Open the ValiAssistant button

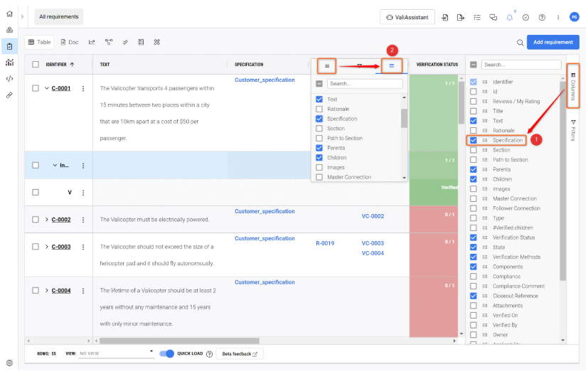coord(407,17)
